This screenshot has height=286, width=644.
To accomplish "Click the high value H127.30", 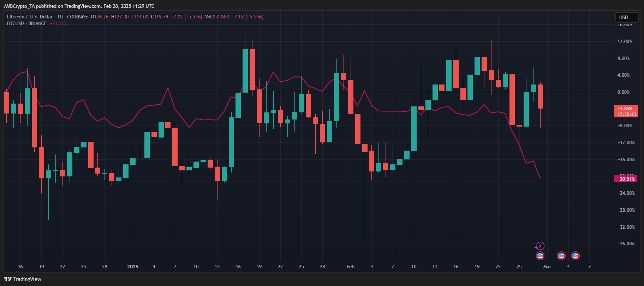I will (120, 17).
